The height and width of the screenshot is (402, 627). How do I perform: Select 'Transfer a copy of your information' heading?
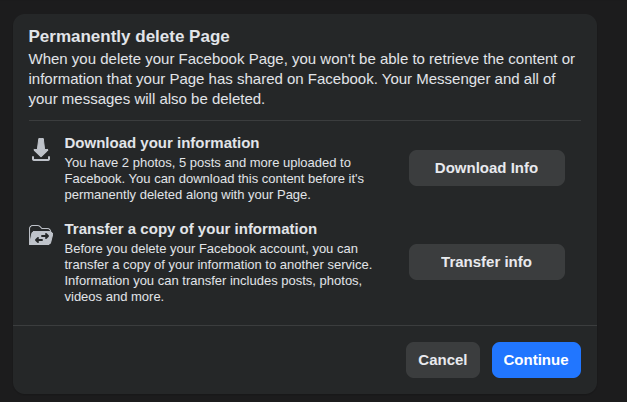[x=191, y=229]
